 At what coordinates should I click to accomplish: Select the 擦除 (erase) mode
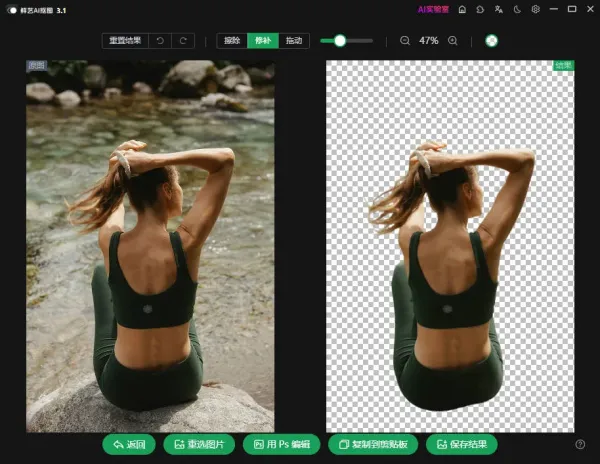coord(232,41)
